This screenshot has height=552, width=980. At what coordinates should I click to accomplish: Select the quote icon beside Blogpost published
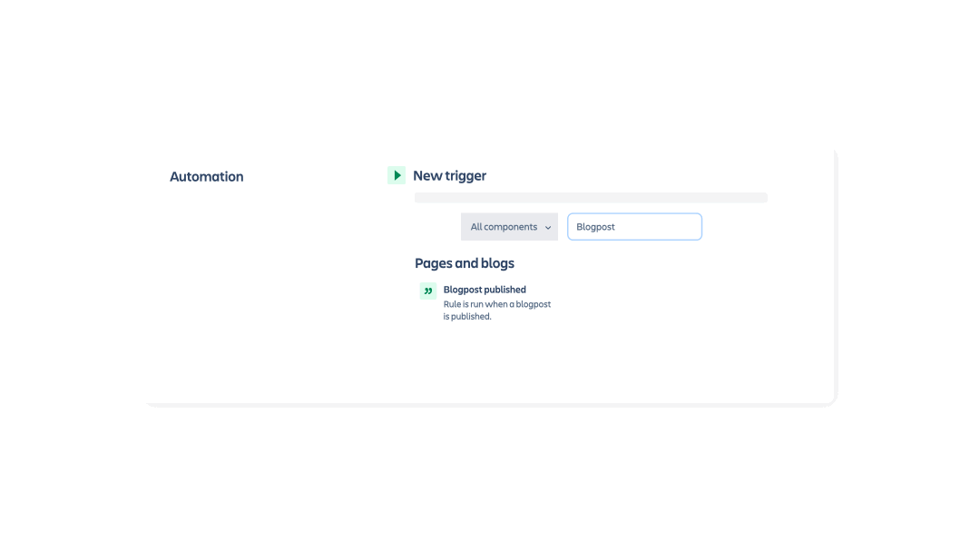(x=427, y=291)
